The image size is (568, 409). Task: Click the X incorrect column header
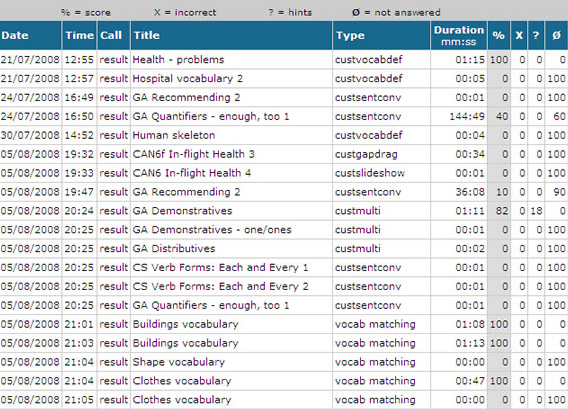pos(519,36)
